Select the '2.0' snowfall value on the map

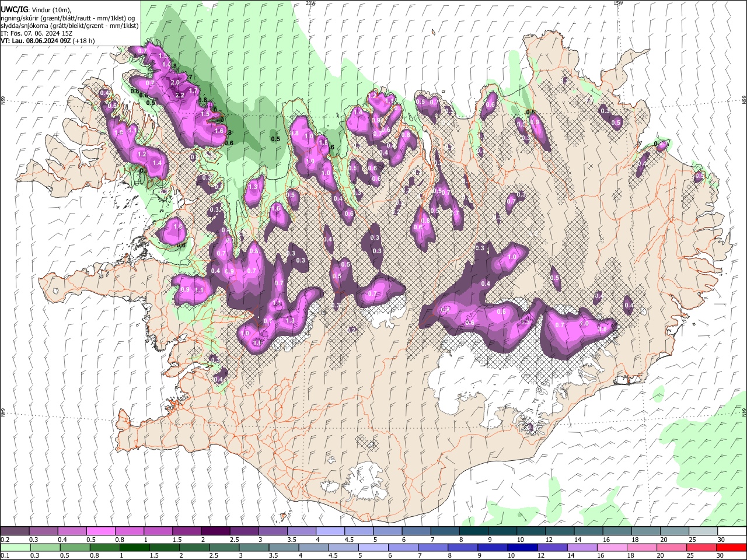pyautogui.click(x=175, y=83)
